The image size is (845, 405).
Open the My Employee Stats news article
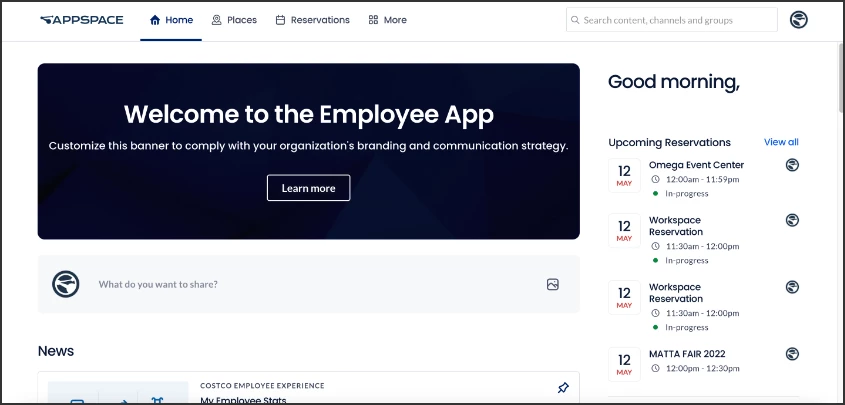pos(243,400)
